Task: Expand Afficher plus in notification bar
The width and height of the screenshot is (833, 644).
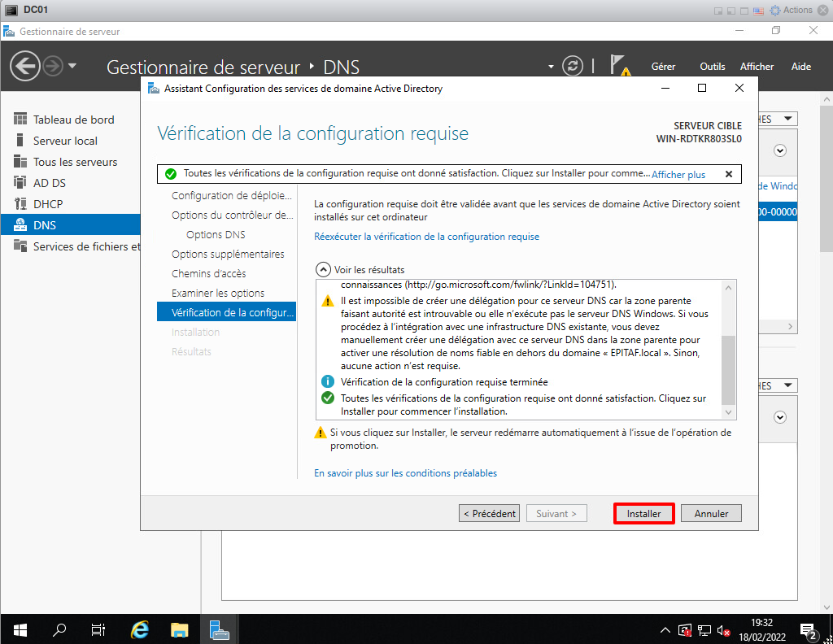Action: coord(678,174)
